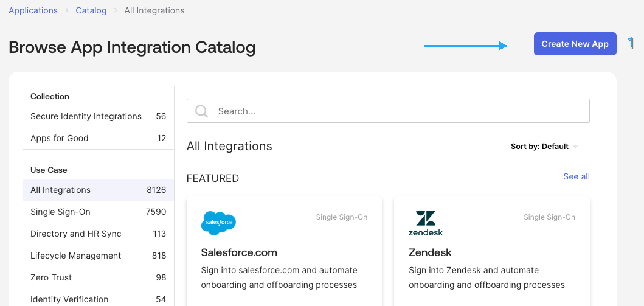
Task: Click the Salesforce cloud logo
Action: pyautogui.click(x=218, y=223)
